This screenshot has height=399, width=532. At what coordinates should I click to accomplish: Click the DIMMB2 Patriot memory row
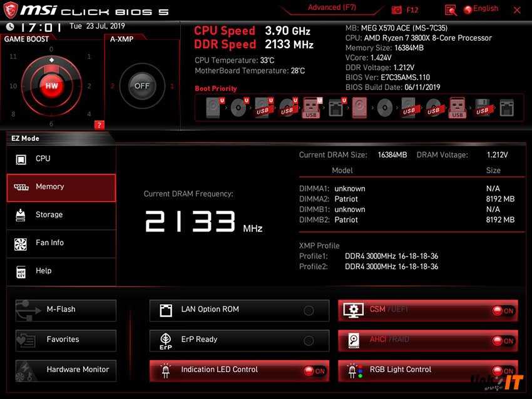407,220
